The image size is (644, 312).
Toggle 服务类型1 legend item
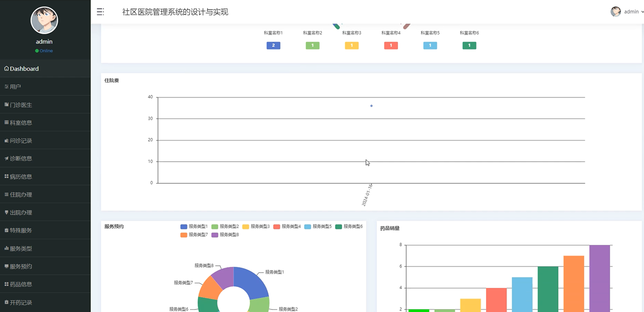click(x=194, y=226)
